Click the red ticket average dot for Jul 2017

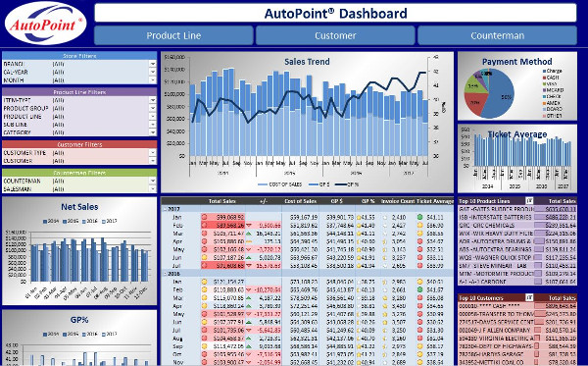pos(420,265)
